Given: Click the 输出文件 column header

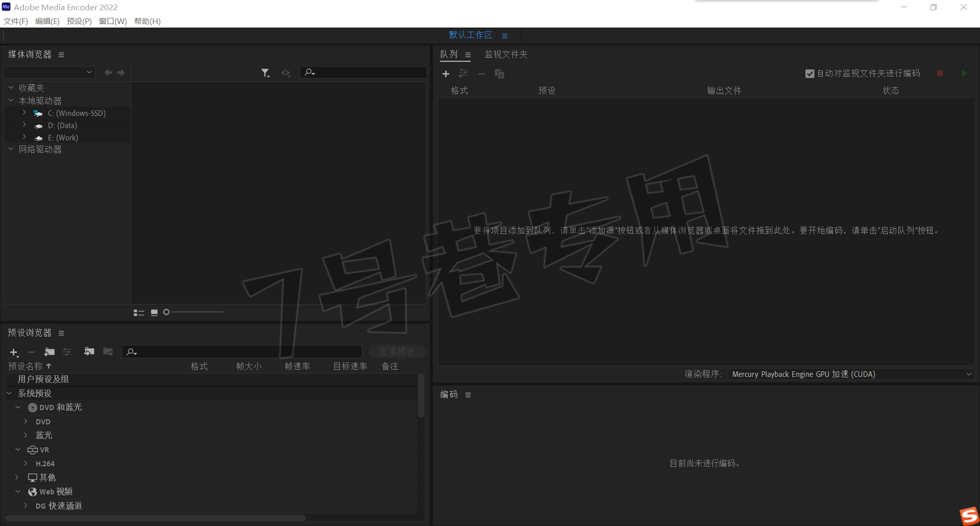Looking at the screenshot, I should [x=724, y=90].
